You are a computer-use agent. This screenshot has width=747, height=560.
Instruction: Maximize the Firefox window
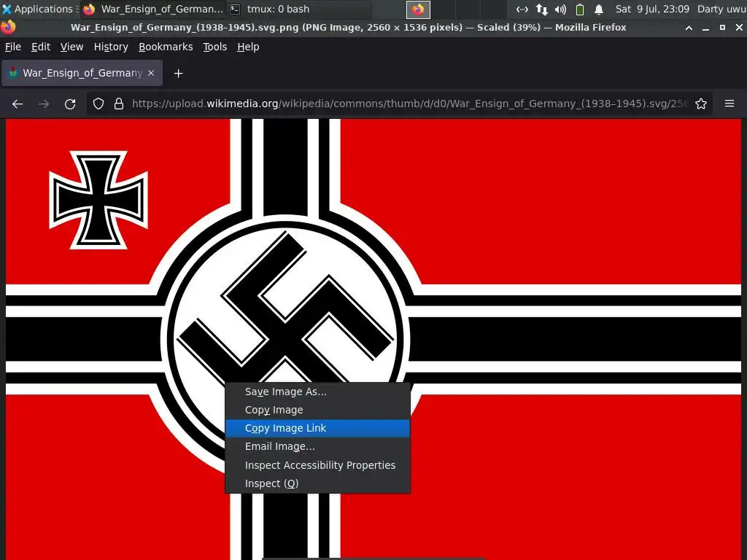click(722, 28)
